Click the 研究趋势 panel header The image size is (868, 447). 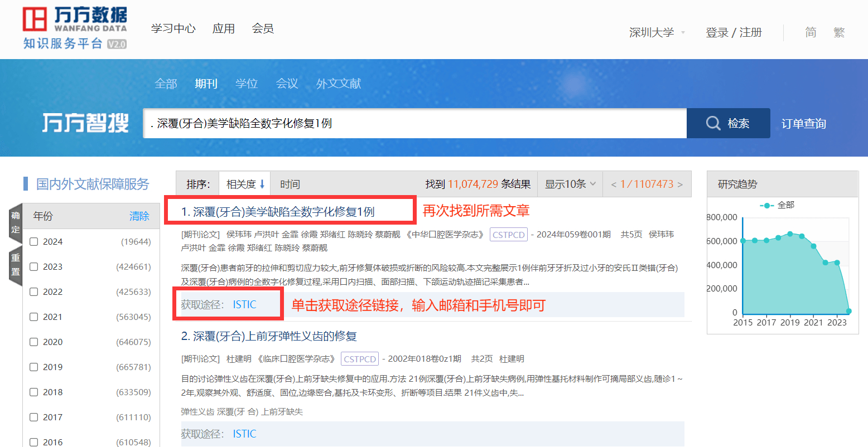[782, 184]
